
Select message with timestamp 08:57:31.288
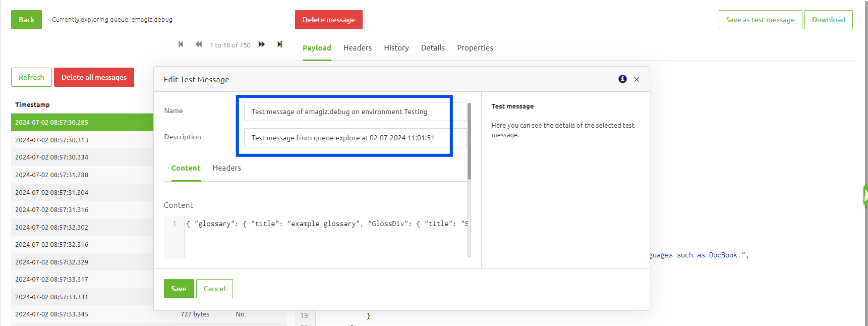(x=51, y=175)
